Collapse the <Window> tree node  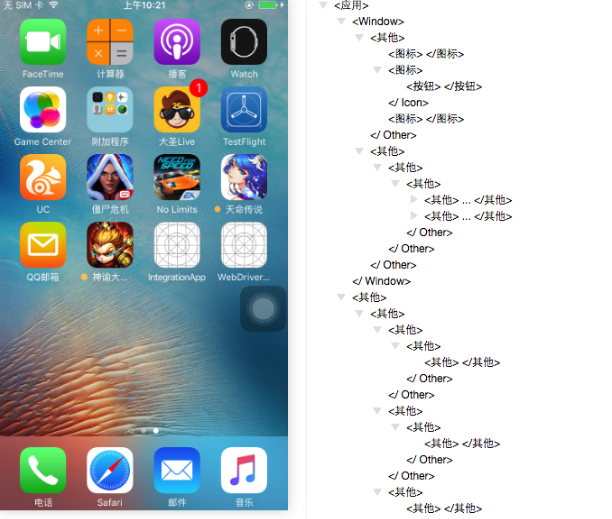(341, 21)
